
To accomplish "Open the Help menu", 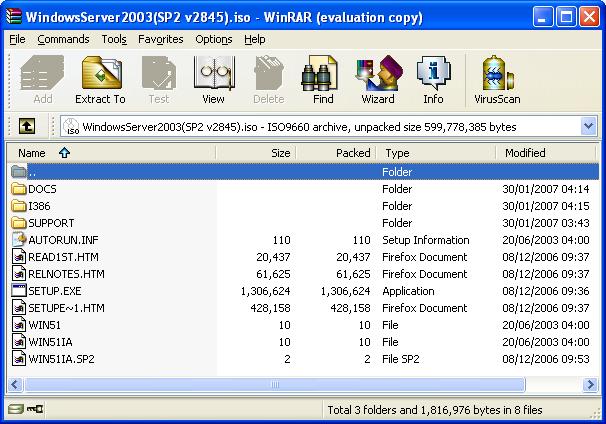I will [x=255, y=39].
